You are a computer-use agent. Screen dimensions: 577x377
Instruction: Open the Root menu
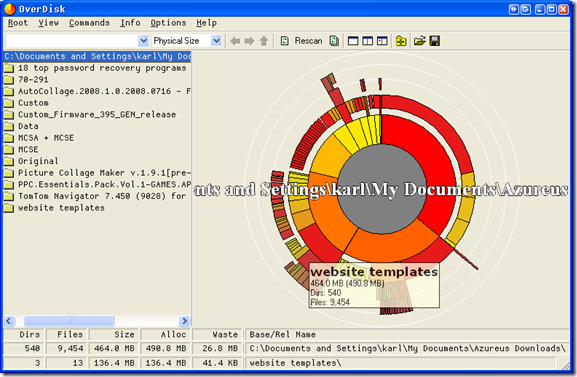18,23
